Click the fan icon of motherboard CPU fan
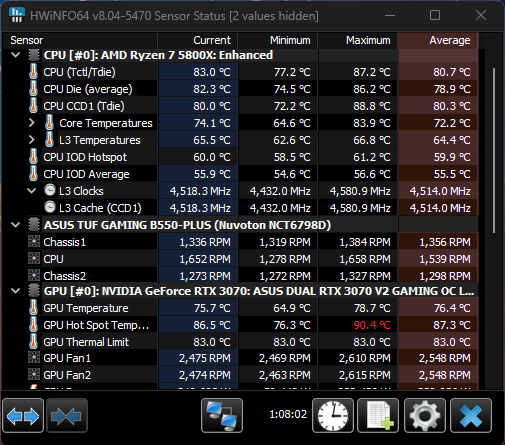The height and width of the screenshot is (445, 505). 34,258
